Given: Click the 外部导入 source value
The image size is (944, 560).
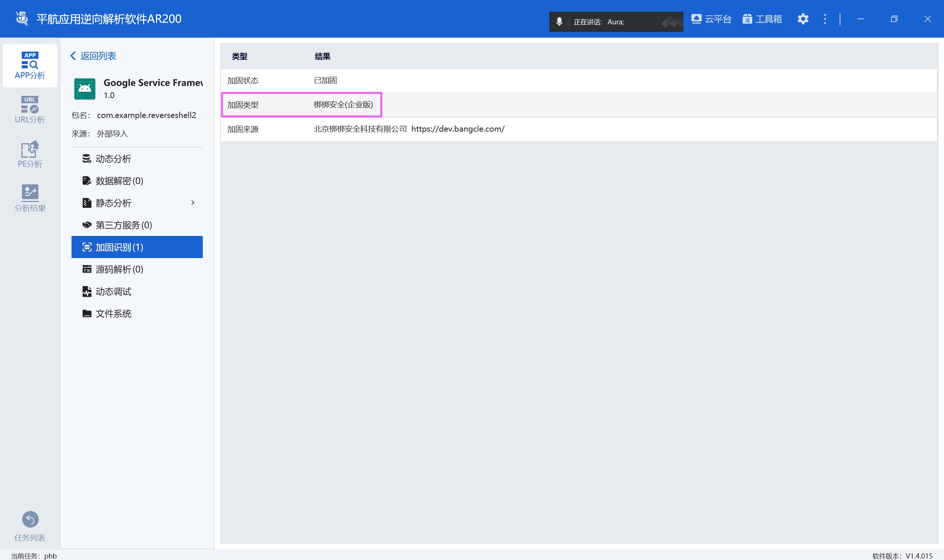Looking at the screenshot, I should click(x=112, y=133).
